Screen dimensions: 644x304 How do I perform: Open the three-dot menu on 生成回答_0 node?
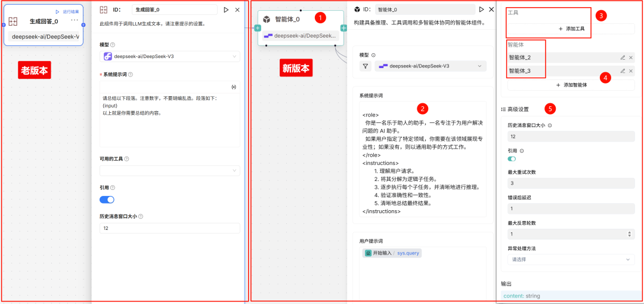[75, 21]
